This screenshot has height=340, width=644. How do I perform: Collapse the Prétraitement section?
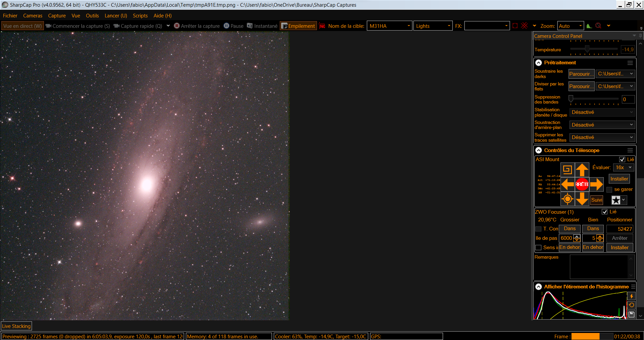(x=539, y=63)
